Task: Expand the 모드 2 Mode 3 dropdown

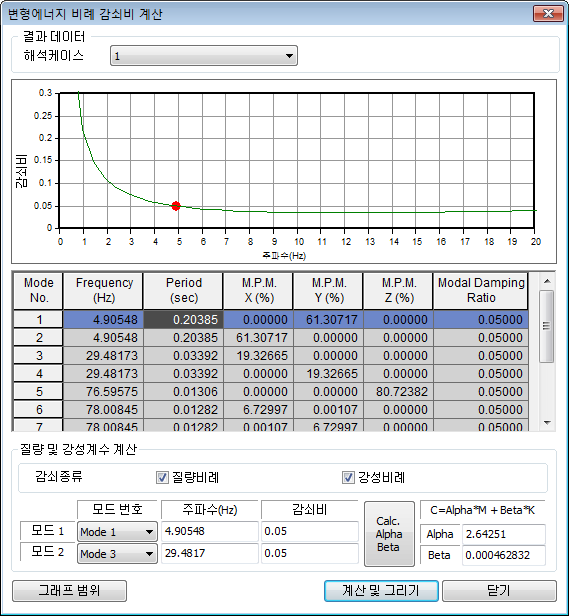Action: (x=117, y=554)
